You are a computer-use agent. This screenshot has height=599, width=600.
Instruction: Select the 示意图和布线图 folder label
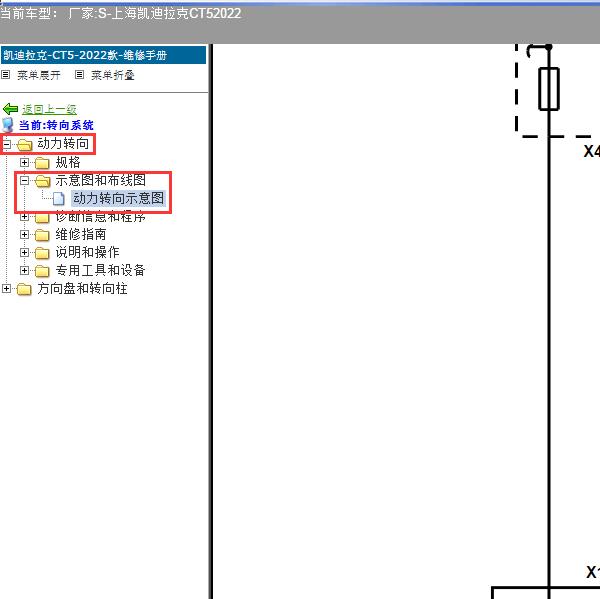100,180
